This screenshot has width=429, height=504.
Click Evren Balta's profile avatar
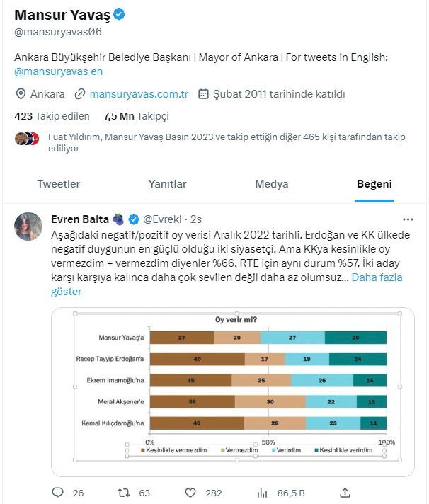point(28,225)
